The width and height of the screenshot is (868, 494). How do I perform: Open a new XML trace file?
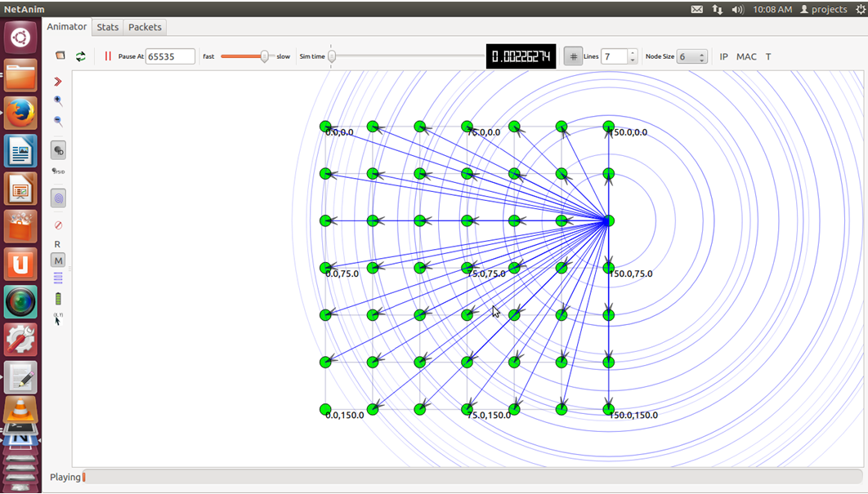click(60, 56)
